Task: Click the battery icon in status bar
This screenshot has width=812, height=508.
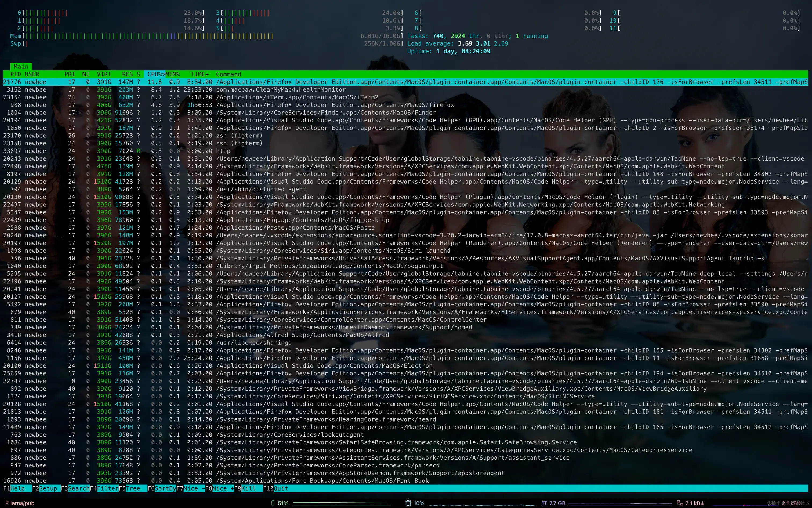Action: (x=273, y=503)
